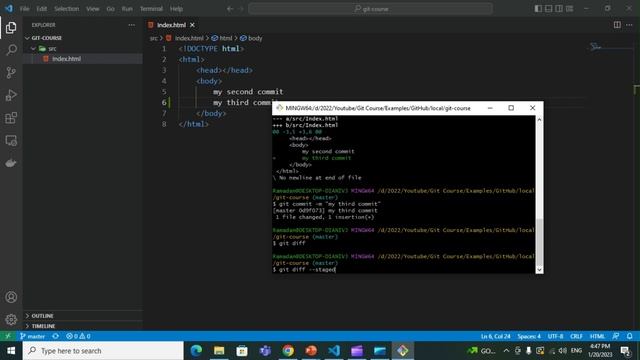
Task: Click the Git Bash scrollbar down arrow
Action: [539, 269]
